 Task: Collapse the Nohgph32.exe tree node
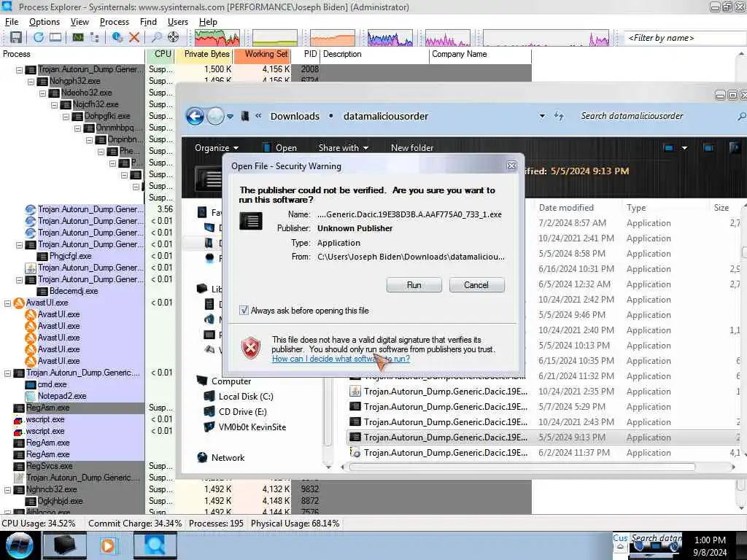coord(31,82)
